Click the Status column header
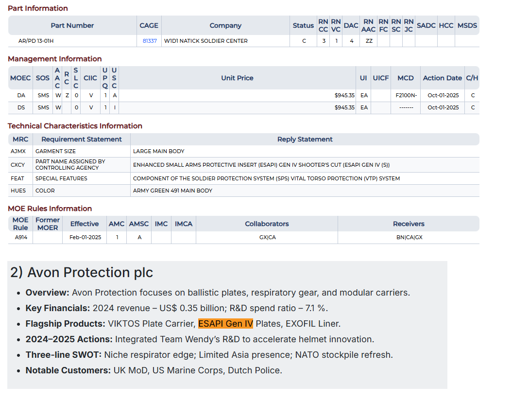The height and width of the screenshot is (420, 512). (x=303, y=25)
